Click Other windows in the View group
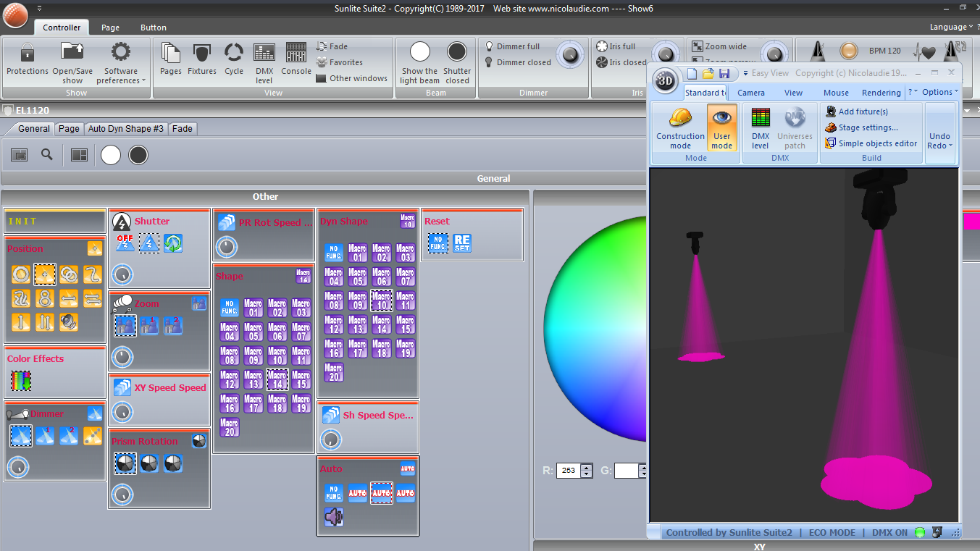Viewport: 980px width, 551px height. tap(352, 78)
